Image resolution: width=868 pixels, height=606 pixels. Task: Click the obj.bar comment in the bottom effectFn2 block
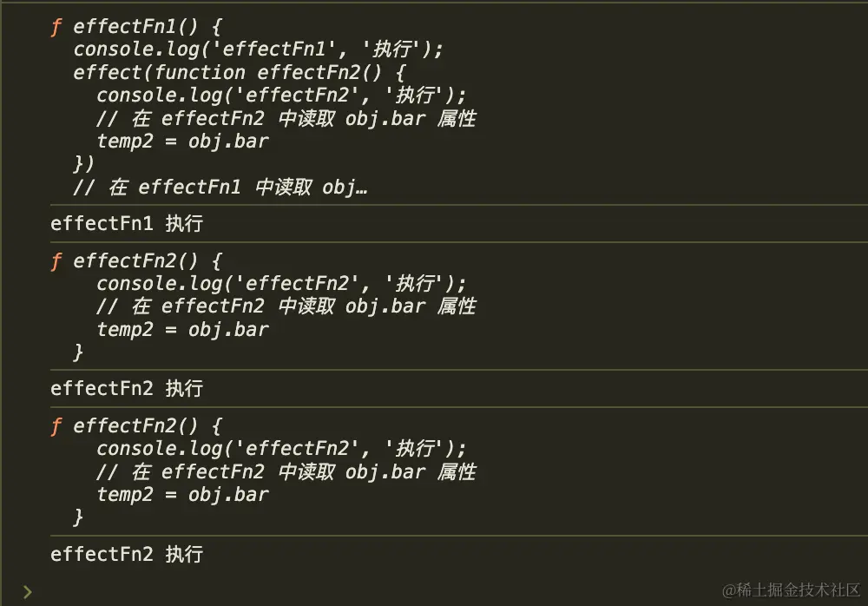click(286, 471)
